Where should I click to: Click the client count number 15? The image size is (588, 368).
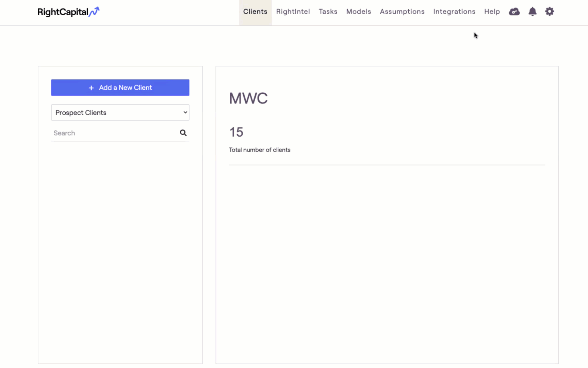(x=236, y=132)
